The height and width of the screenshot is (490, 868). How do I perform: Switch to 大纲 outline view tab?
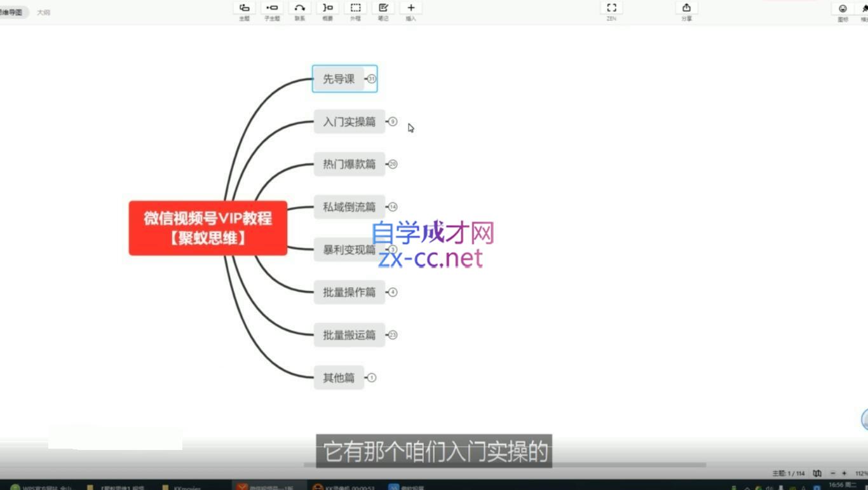click(x=43, y=12)
